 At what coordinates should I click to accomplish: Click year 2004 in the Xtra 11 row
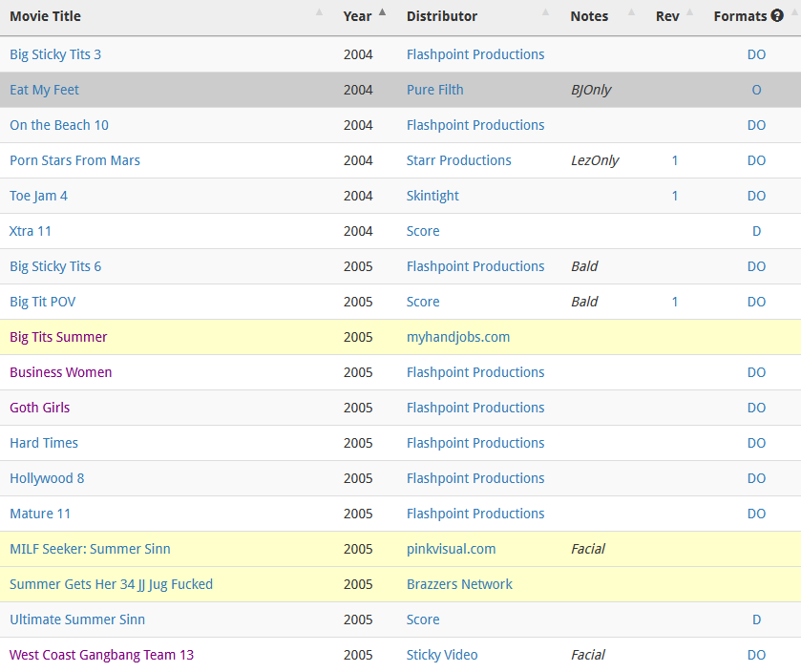point(358,231)
